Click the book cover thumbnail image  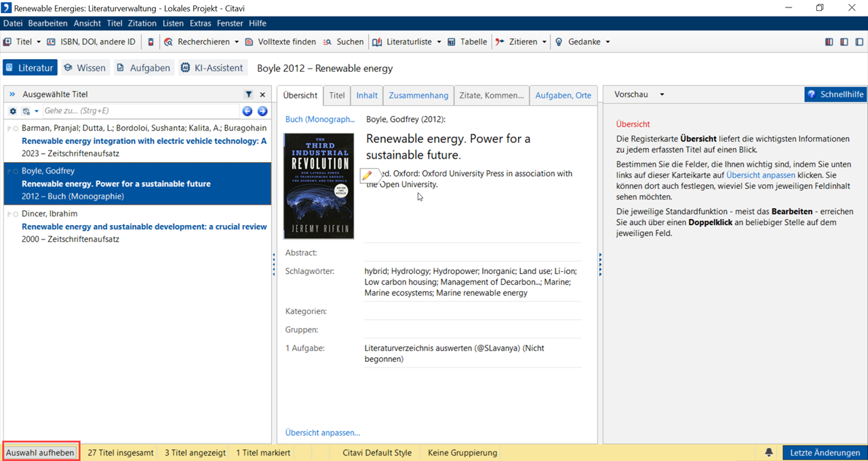[319, 186]
